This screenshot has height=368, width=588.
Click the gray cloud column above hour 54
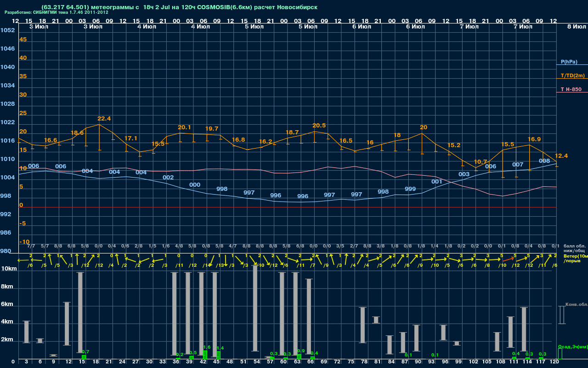255,308
